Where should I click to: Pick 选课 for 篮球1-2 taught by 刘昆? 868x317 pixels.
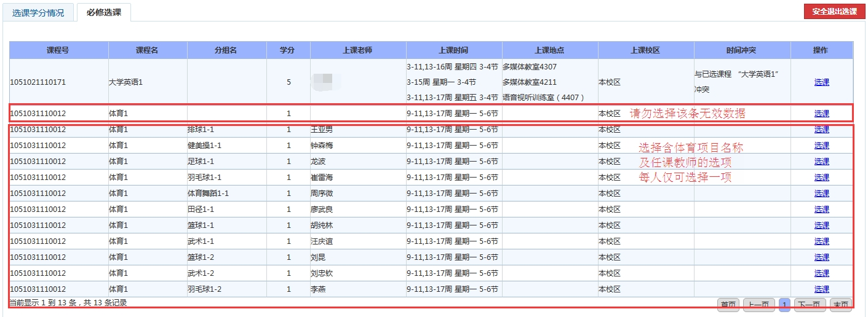coord(821,257)
